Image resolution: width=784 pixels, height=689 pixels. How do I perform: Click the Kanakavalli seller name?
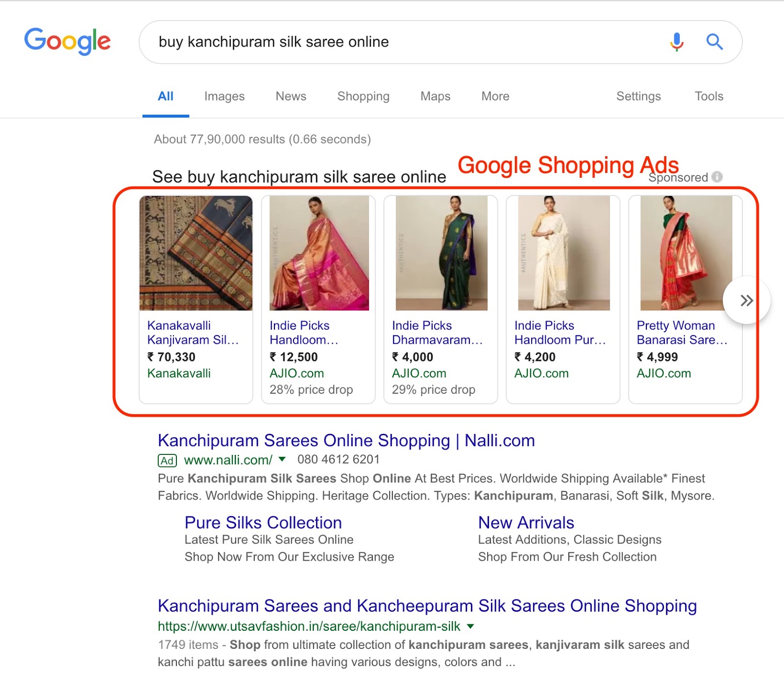(179, 373)
